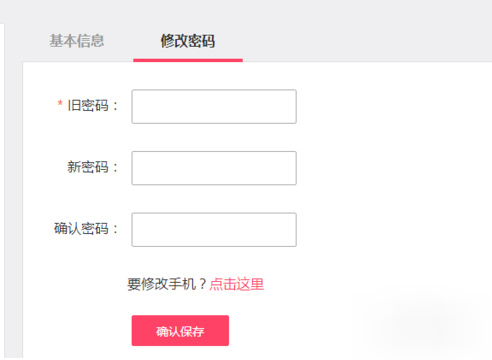
Task: Place cursor in the confirm password box
Action: click(x=214, y=230)
